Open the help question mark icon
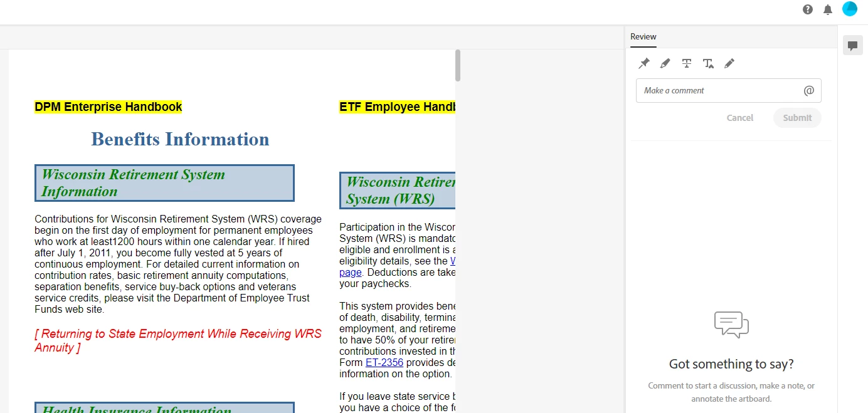This screenshot has height=413, width=868. pos(808,9)
